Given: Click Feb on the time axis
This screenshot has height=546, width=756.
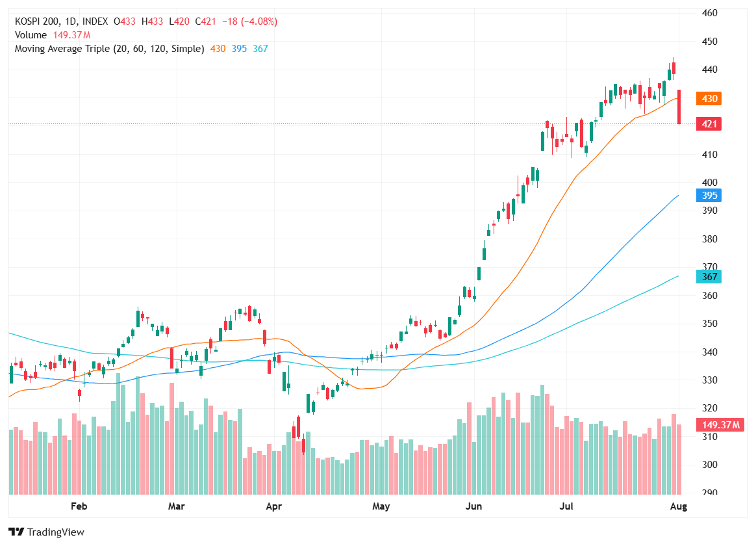Looking at the screenshot, I should click(x=79, y=506).
